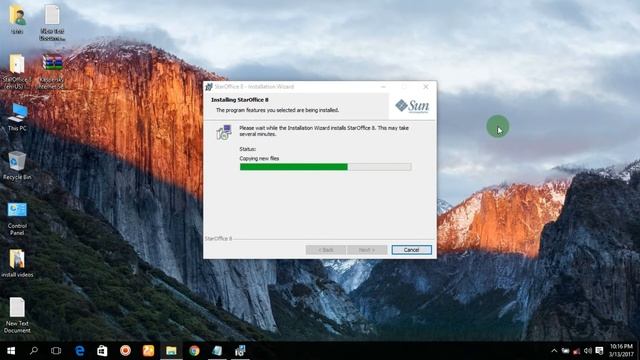Open the volume control in system tray
Screen dimensions: 640x360
pos(588,351)
